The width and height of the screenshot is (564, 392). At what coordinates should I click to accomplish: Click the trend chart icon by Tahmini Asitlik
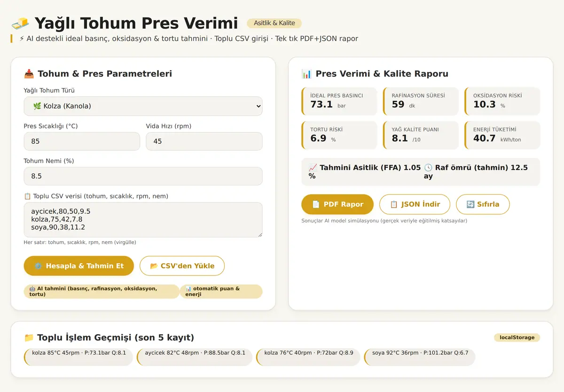point(313,167)
